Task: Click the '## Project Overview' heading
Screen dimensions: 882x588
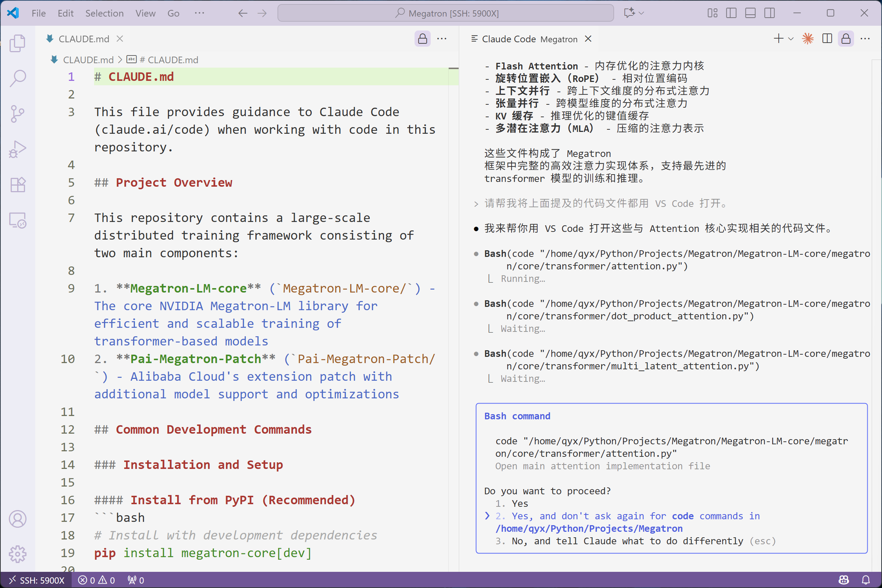Action: [164, 183]
